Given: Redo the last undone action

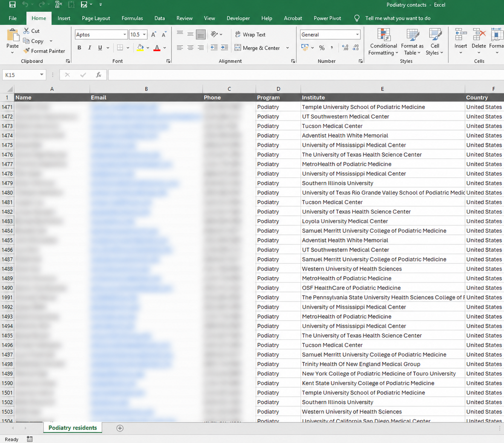Looking at the screenshot, I should 41,5.
